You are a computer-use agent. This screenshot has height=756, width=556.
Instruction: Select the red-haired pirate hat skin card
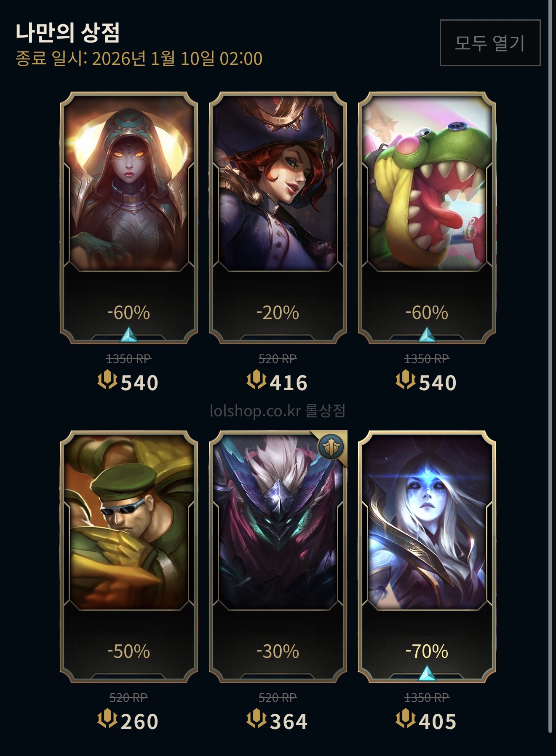click(278, 218)
